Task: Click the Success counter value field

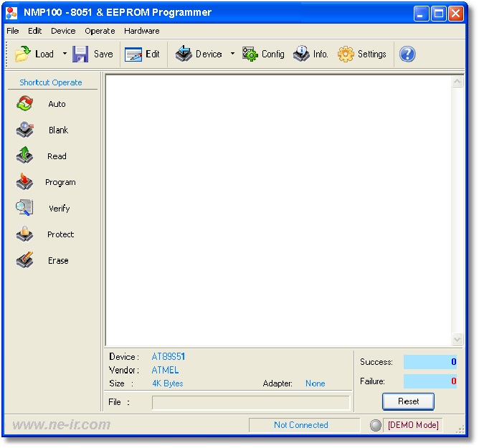Action: [430, 362]
